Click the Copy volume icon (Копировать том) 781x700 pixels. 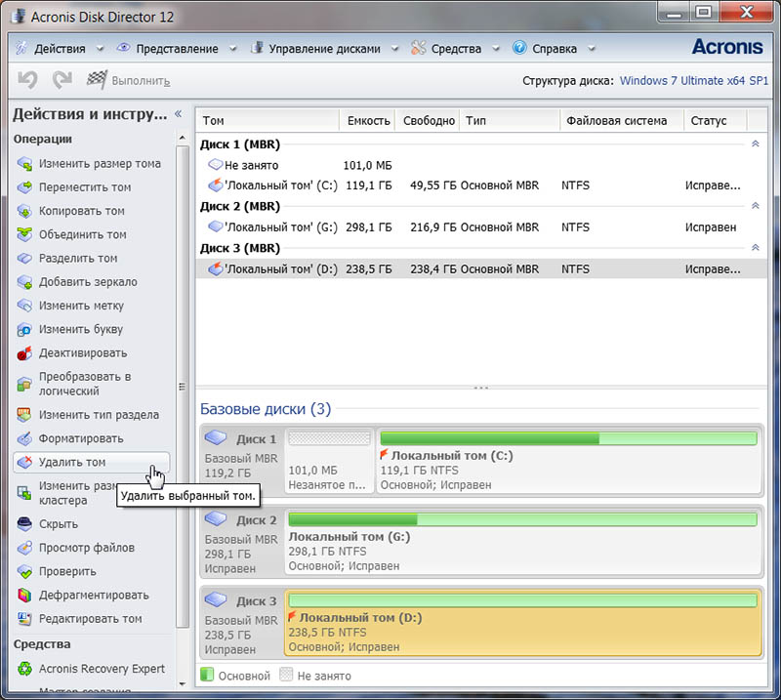click(x=24, y=211)
